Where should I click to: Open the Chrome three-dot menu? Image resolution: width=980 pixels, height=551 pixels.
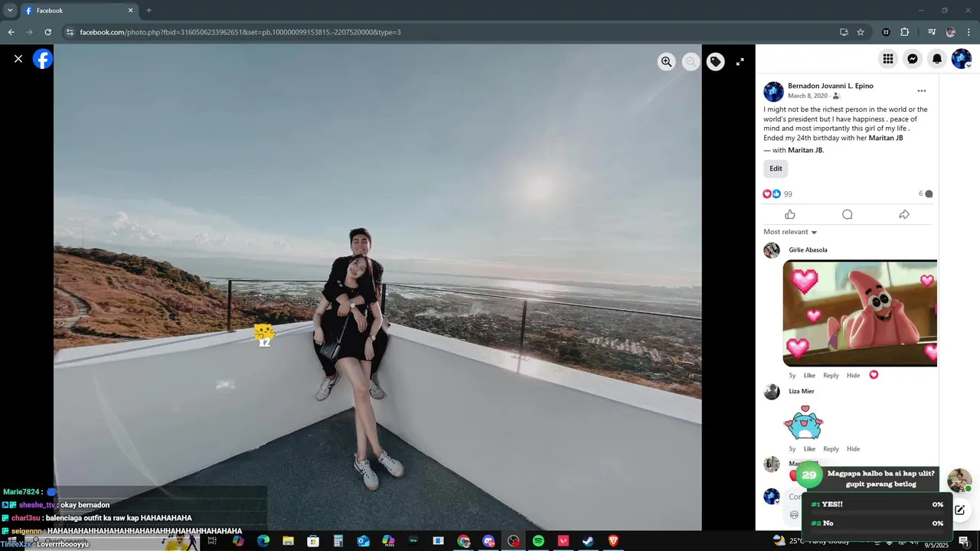(969, 32)
